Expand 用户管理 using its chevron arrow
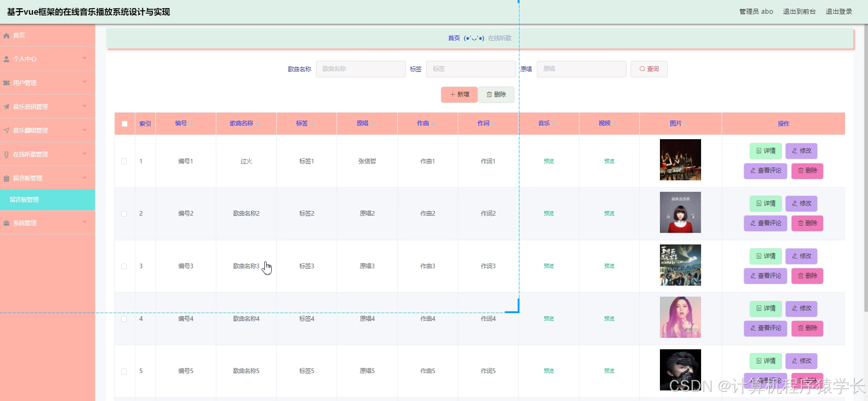868x401 pixels. pyautogui.click(x=85, y=82)
